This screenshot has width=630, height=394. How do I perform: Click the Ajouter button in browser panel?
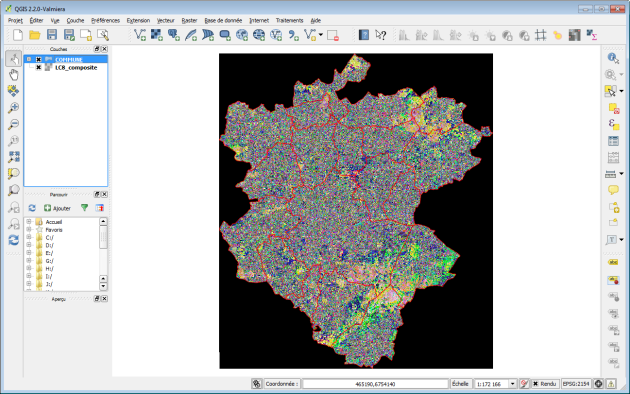pos(57,208)
